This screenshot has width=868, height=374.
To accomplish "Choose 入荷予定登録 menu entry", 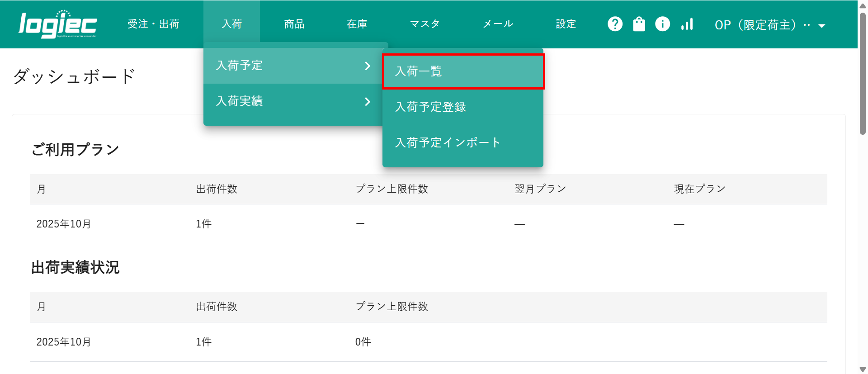I will [463, 107].
